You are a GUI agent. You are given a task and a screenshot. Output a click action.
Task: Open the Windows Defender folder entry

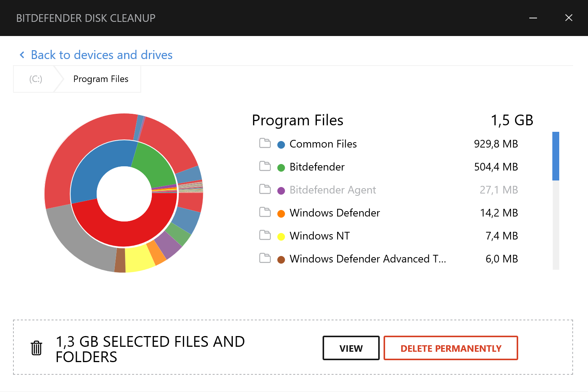click(334, 213)
